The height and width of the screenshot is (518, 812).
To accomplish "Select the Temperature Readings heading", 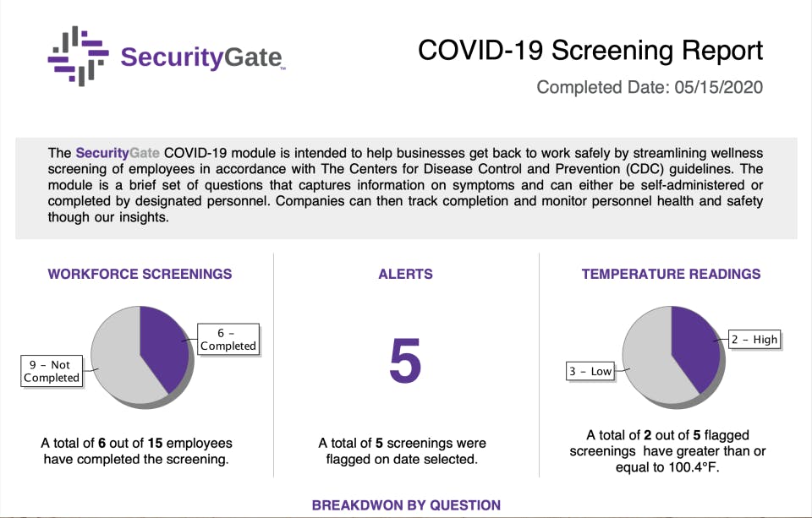I will pyautogui.click(x=671, y=274).
